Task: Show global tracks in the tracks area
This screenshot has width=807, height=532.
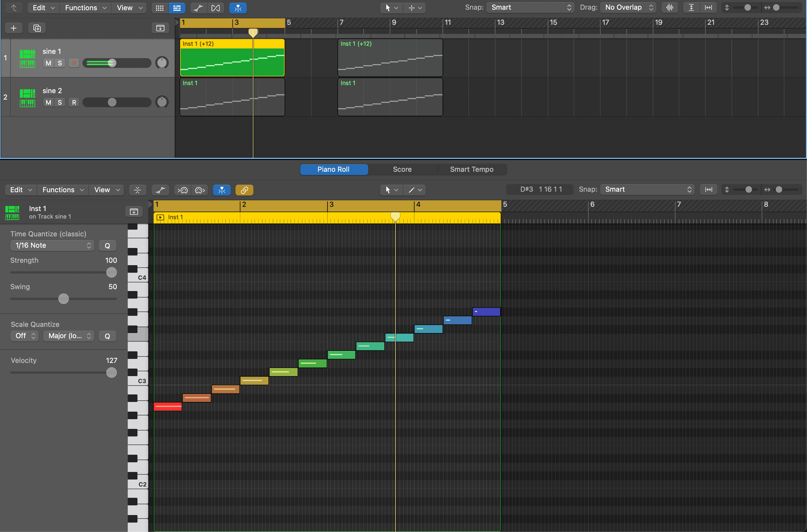Action: [x=160, y=28]
